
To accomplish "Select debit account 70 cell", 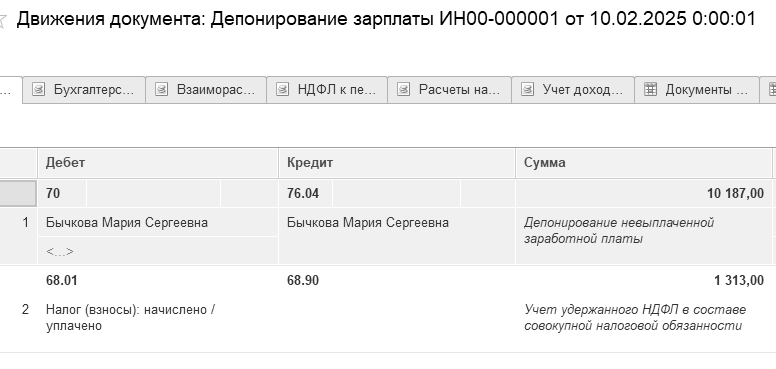I will [62, 193].
